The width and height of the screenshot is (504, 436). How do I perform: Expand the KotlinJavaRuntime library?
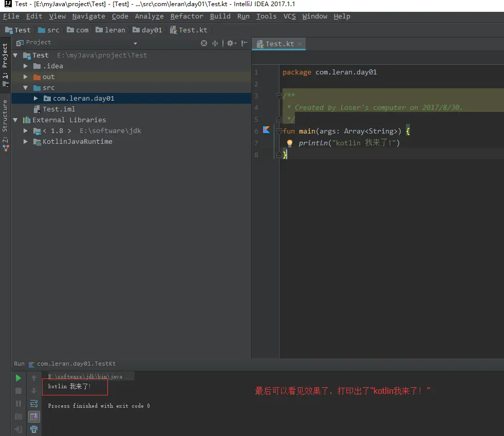25,141
